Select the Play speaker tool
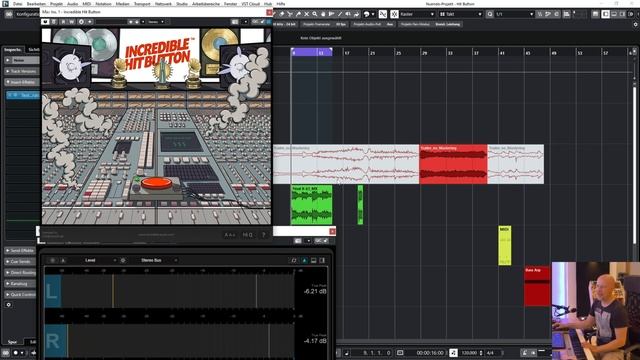Viewport: 640px width, 360px height. tap(348, 14)
